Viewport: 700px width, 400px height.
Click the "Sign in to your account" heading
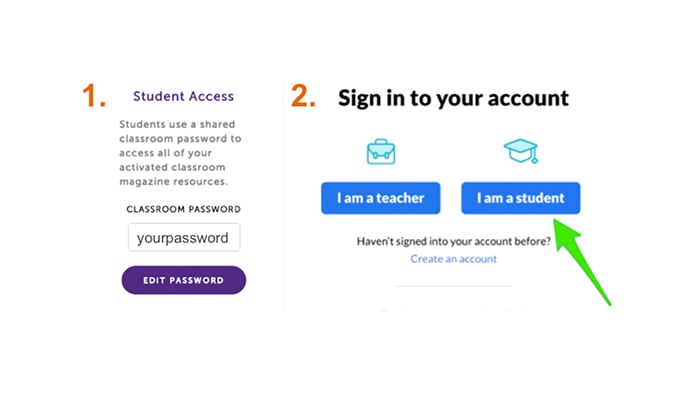point(453,98)
